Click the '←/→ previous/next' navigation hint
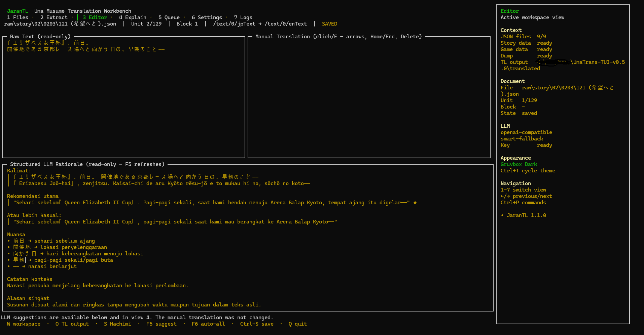 tap(526, 196)
